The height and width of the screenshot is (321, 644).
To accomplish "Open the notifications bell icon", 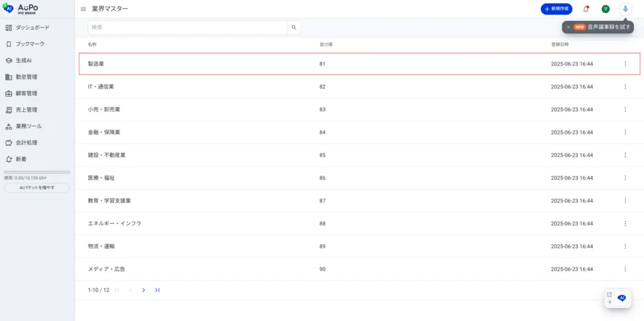I will pos(586,9).
